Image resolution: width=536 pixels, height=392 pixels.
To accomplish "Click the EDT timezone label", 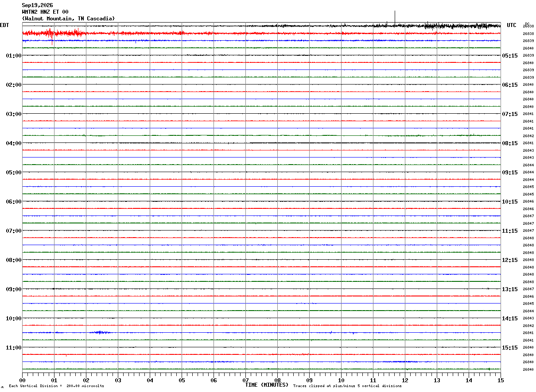I will [4, 25].
